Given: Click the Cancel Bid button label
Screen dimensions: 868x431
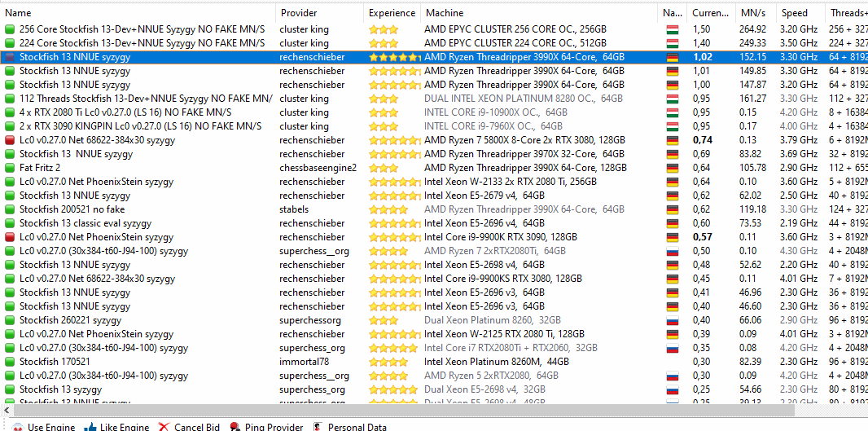Looking at the screenshot, I should 197,427.
